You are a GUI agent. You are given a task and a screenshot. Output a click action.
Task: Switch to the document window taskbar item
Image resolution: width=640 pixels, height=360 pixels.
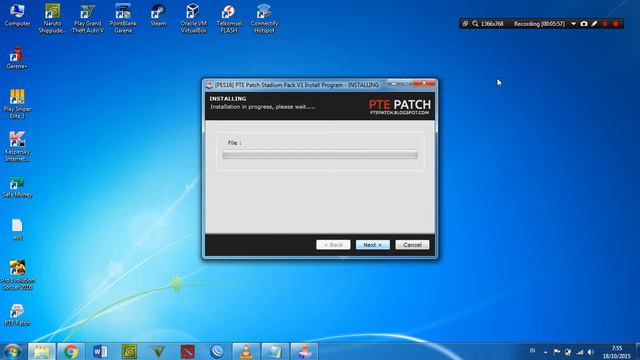275,351
